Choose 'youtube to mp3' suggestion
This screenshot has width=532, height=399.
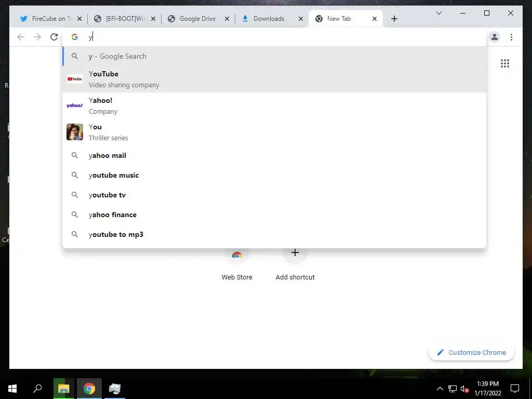tap(274, 234)
